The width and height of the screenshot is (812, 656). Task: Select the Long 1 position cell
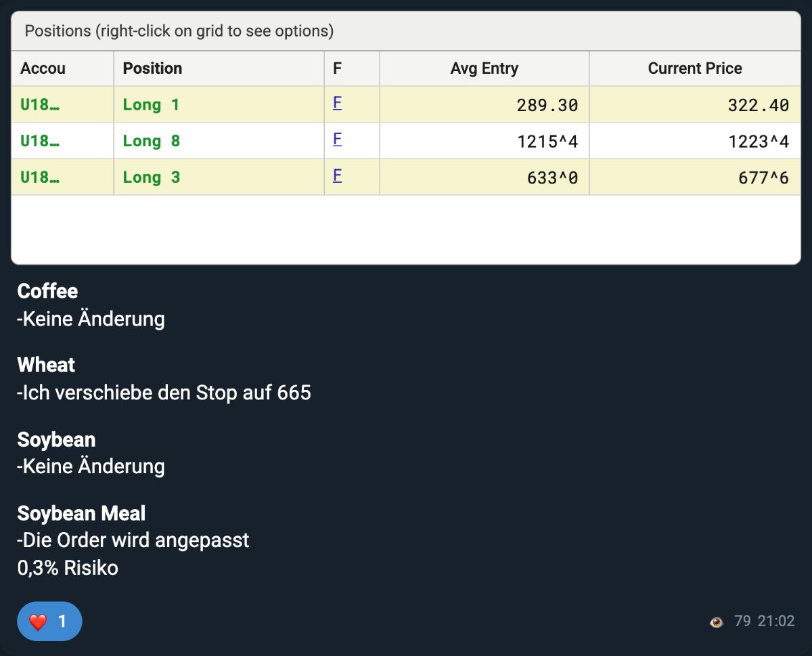point(219,104)
